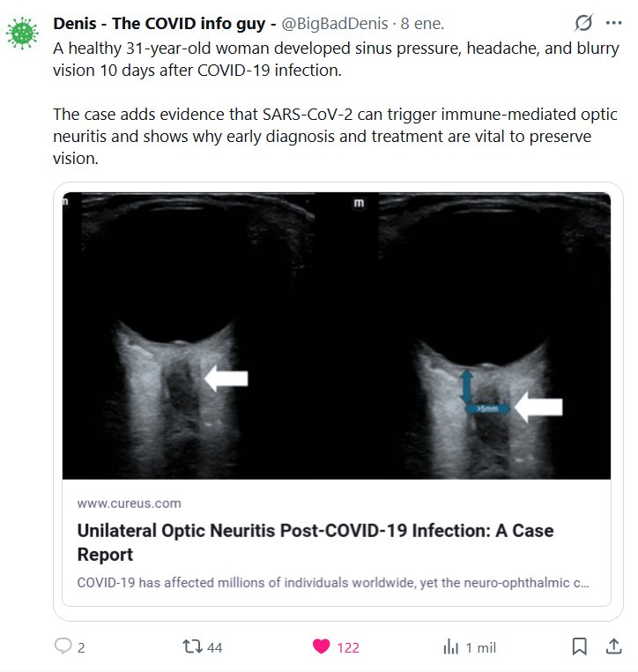This screenshot has height=672, width=638.
Task: Open the view analytics bar chart icon
Action: [x=450, y=646]
